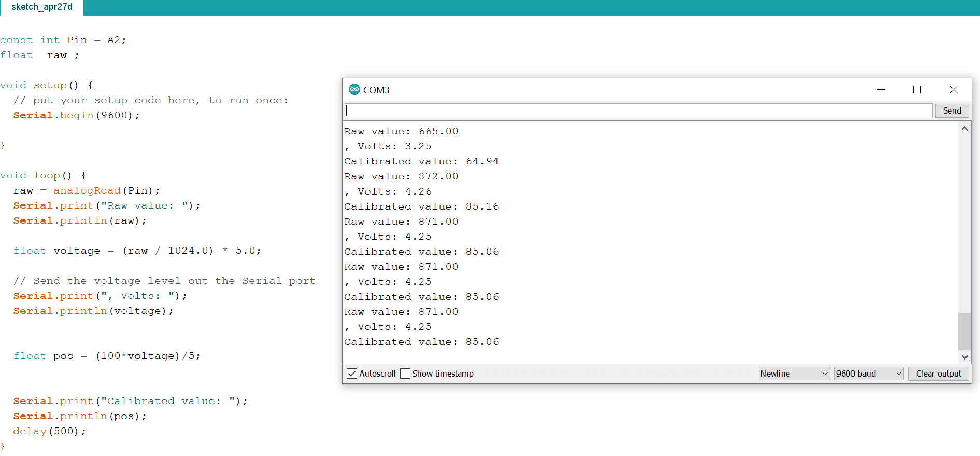Click the 'Raw value: 665.00' output line

(x=401, y=131)
